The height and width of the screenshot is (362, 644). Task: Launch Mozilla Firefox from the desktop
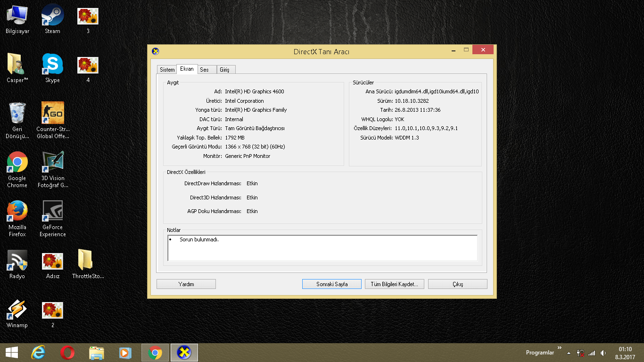pos(17,218)
